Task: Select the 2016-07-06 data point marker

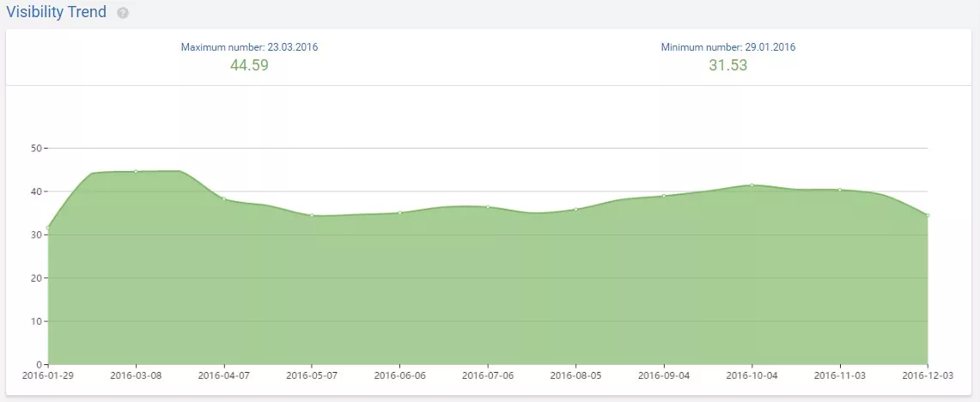Action: point(488,207)
